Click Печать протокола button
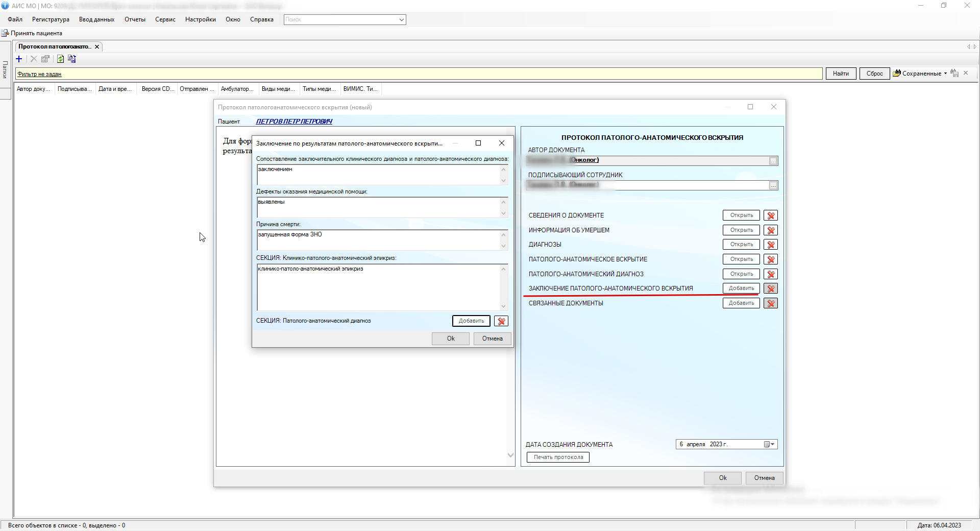The image size is (980, 531). [x=558, y=457]
